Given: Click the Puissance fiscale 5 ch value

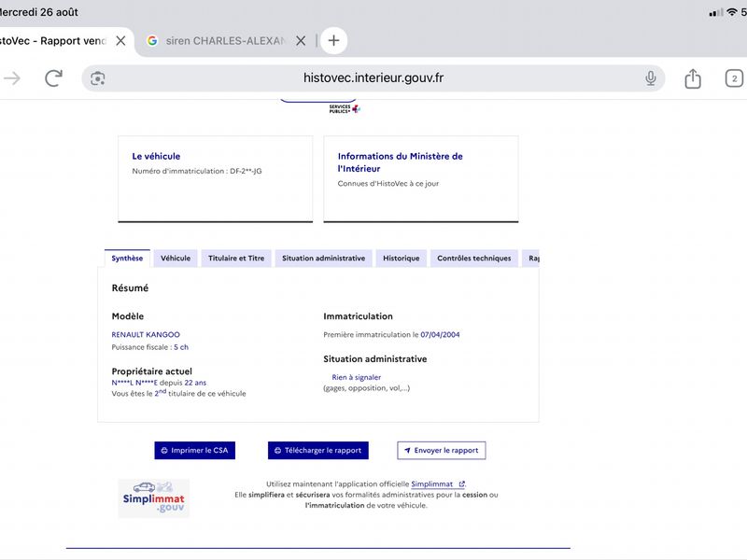Looking at the screenshot, I should pos(181,347).
